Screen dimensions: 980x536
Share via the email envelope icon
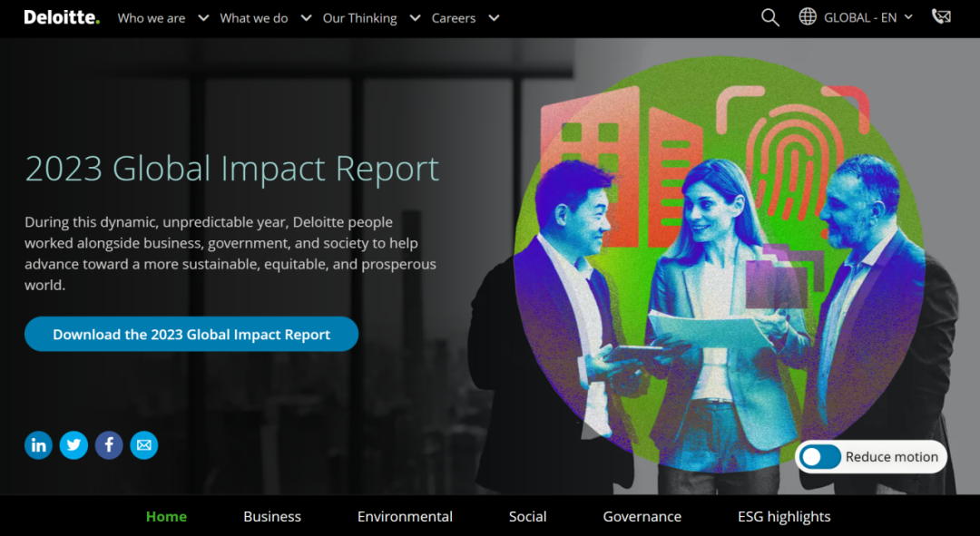(x=143, y=444)
